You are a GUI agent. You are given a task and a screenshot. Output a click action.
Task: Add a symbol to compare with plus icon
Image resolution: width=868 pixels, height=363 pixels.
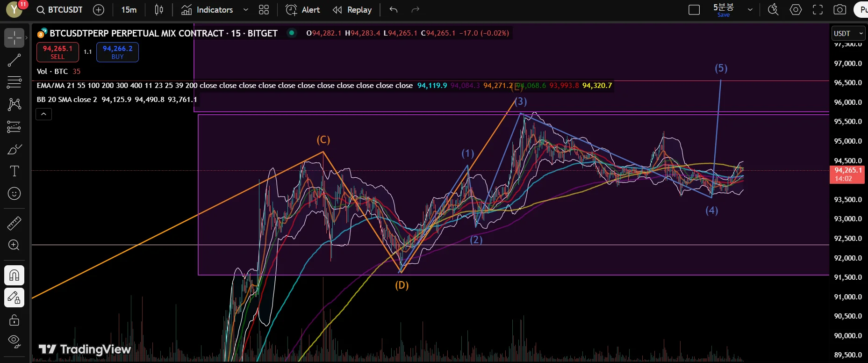[99, 10]
